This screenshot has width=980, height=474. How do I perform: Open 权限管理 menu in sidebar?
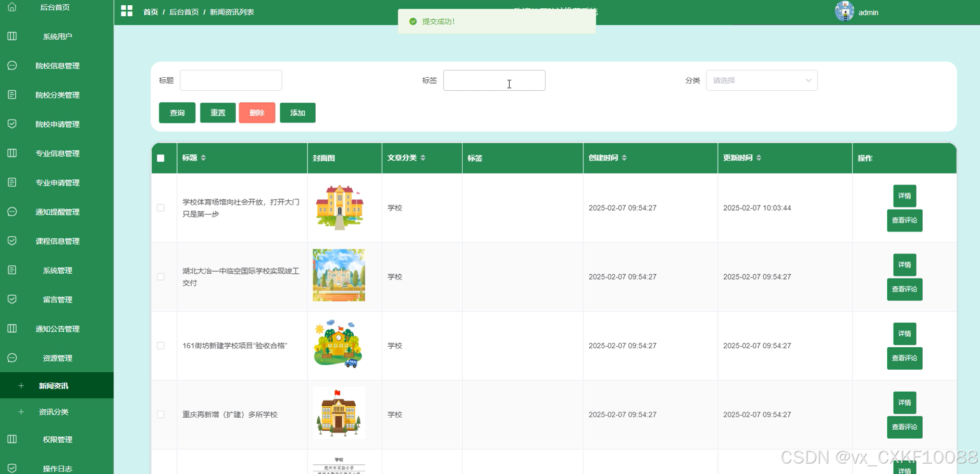tap(57, 440)
